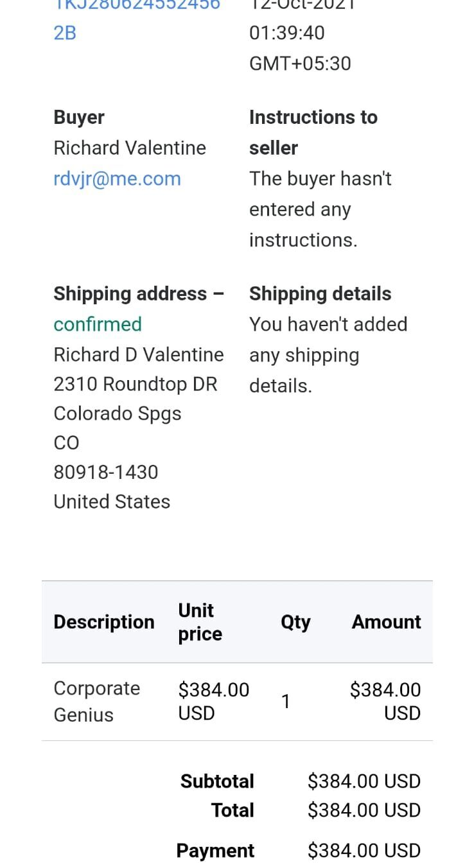
Task: Click the Payment label at the bottom
Action: (x=215, y=851)
